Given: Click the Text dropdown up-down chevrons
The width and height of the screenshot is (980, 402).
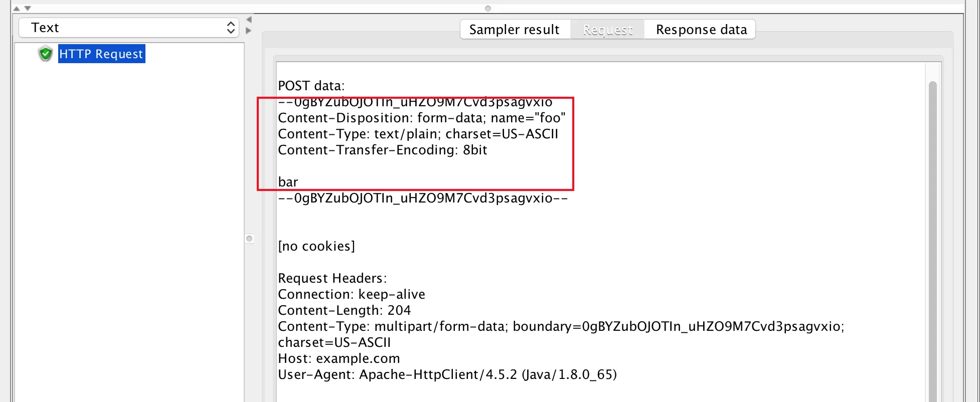Looking at the screenshot, I should coord(231,28).
